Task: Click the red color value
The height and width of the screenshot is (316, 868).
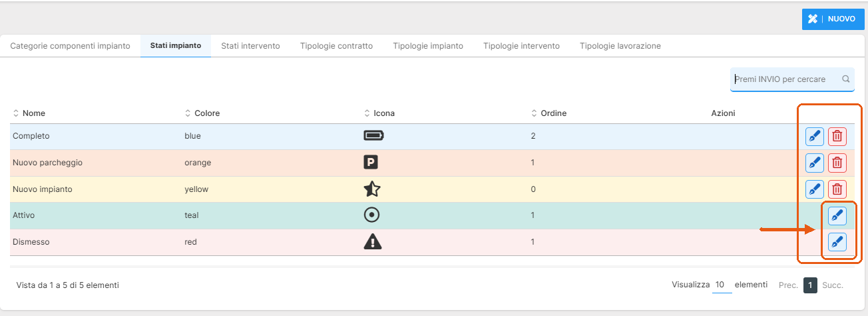Action: [190, 242]
